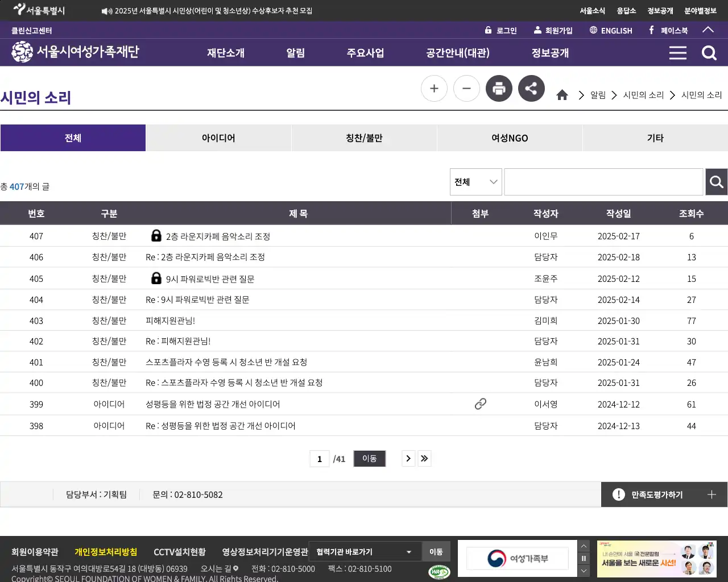Advance banner with the down arrow

584,571
